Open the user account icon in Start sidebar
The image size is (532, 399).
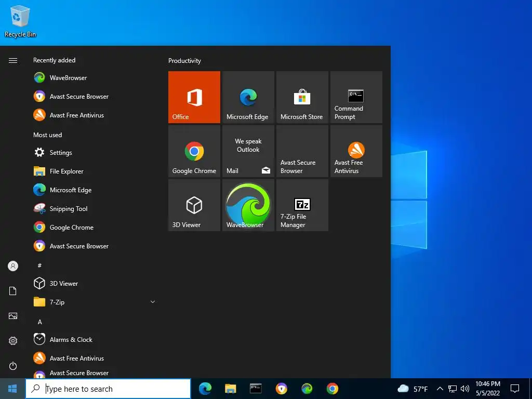tap(13, 266)
